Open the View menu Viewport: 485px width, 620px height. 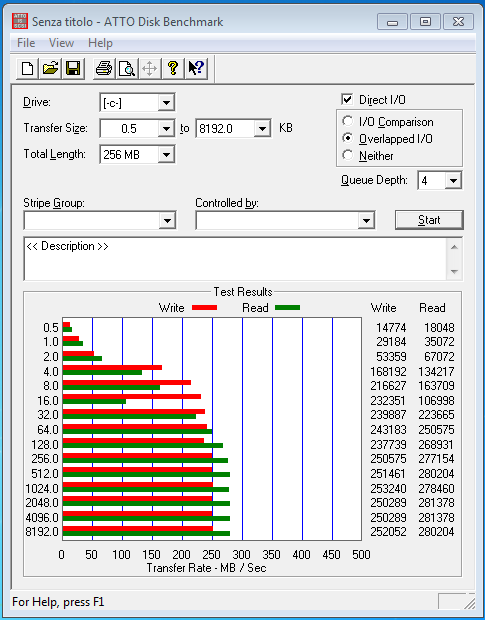coord(61,43)
